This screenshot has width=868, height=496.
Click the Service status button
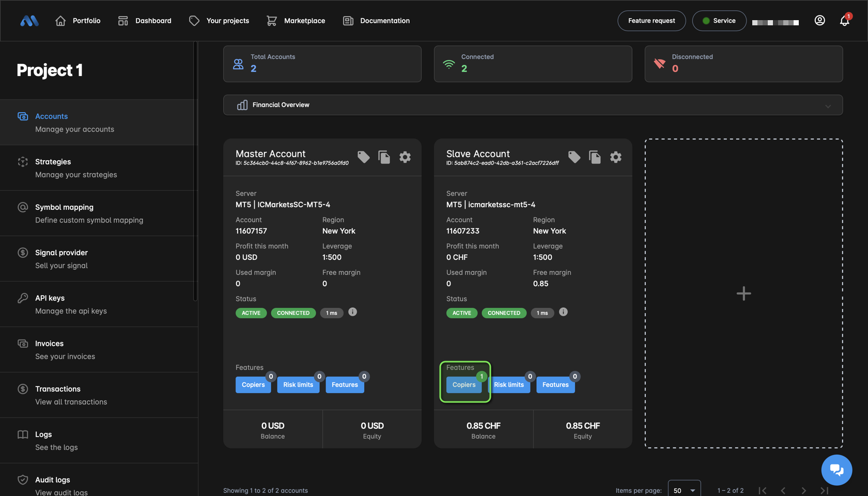[719, 21]
